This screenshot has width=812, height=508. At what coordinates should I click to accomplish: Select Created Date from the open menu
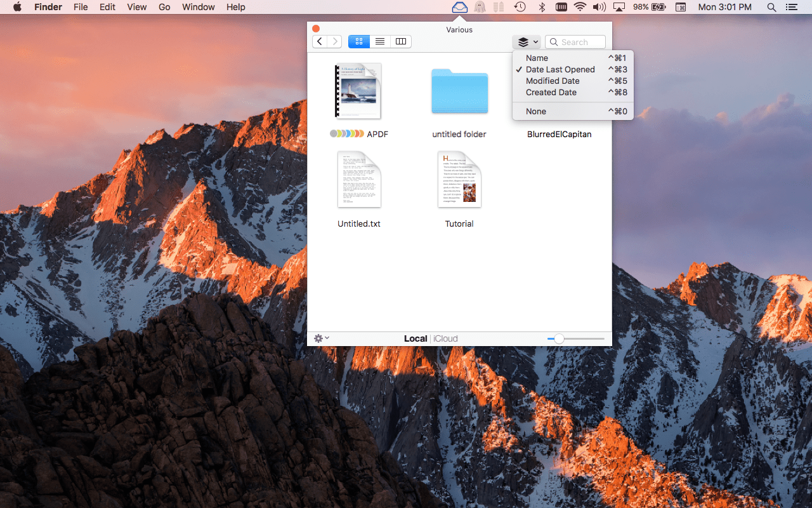(551, 92)
